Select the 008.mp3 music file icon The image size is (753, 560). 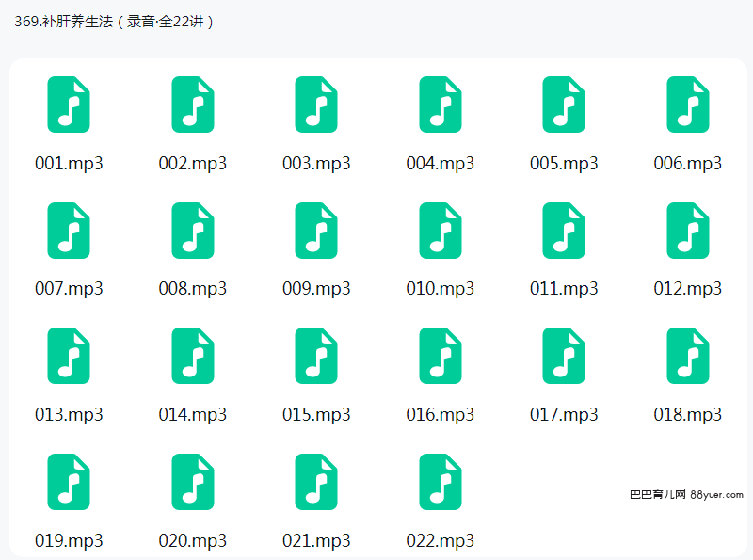(193, 231)
